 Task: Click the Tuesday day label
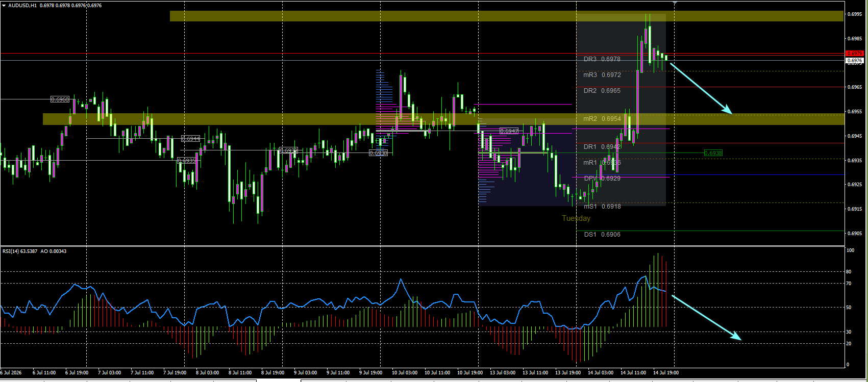tap(576, 218)
